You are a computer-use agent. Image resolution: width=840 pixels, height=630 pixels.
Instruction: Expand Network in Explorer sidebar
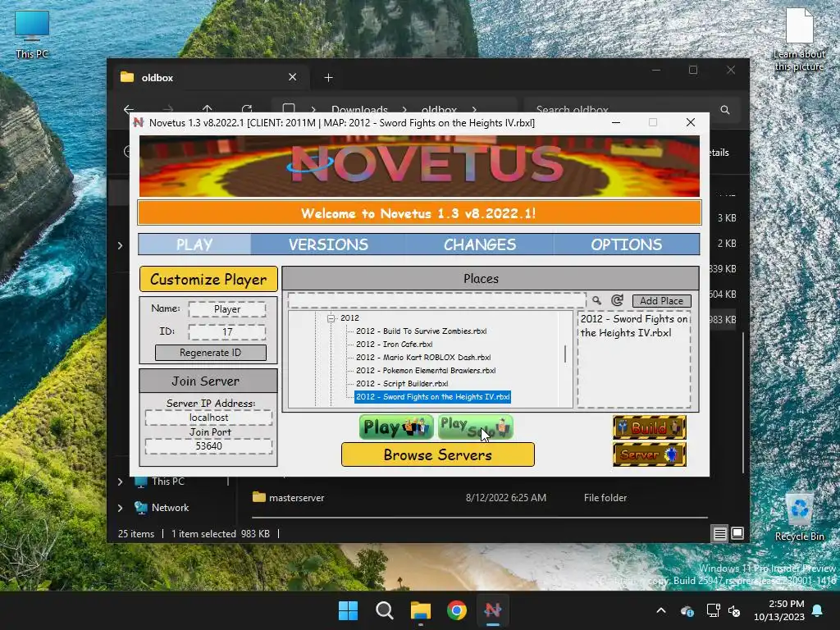[x=120, y=508]
